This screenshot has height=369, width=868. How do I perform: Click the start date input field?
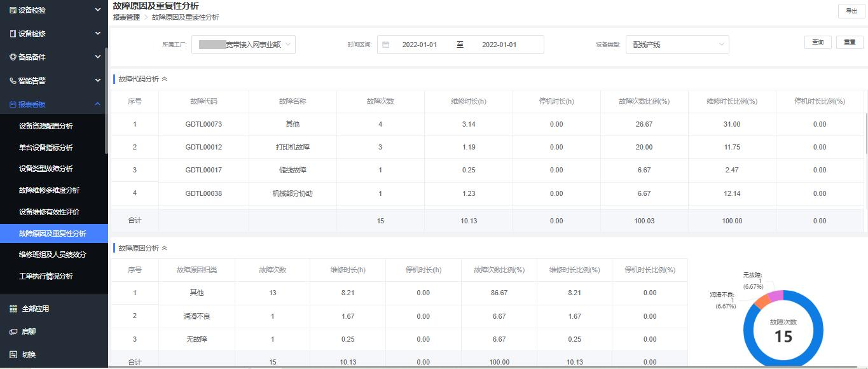click(x=420, y=45)
